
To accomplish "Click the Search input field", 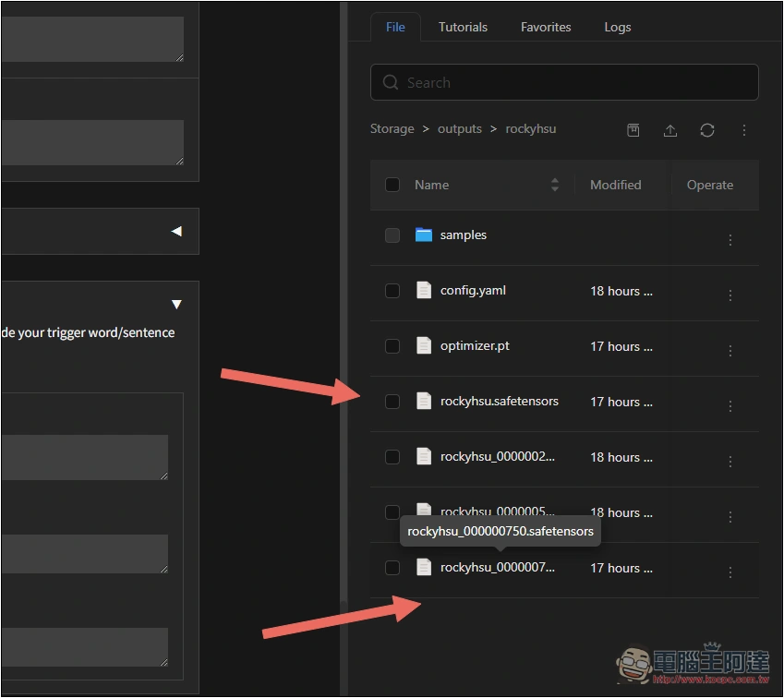I will point(564,82).
